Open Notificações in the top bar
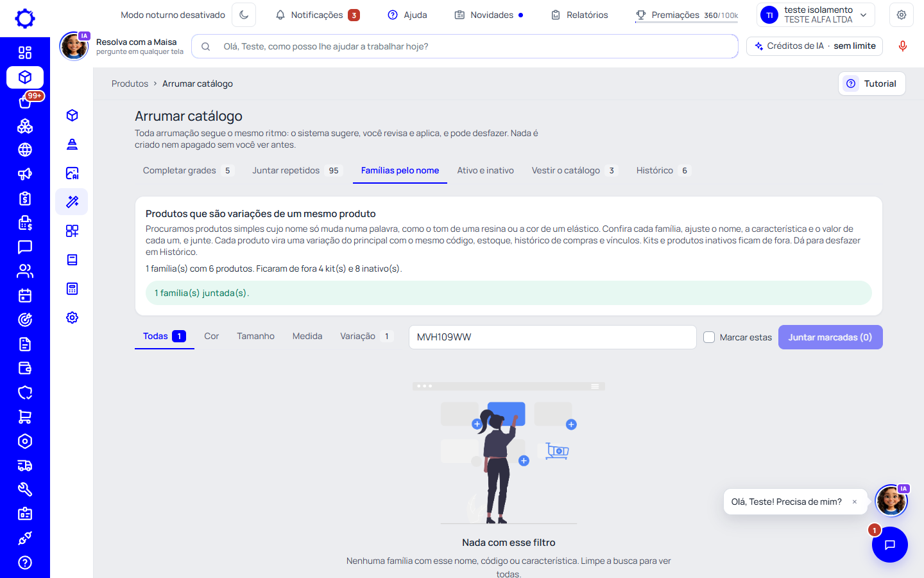 317,15
